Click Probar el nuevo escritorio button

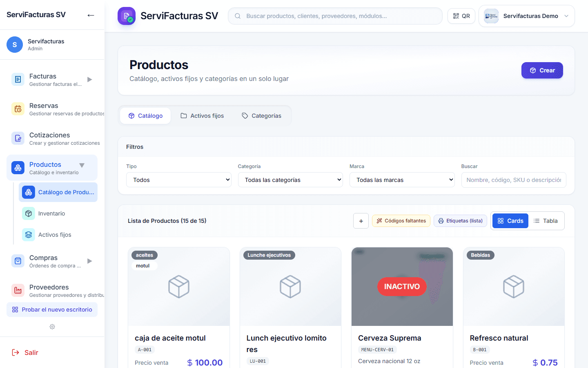(52, 310)
